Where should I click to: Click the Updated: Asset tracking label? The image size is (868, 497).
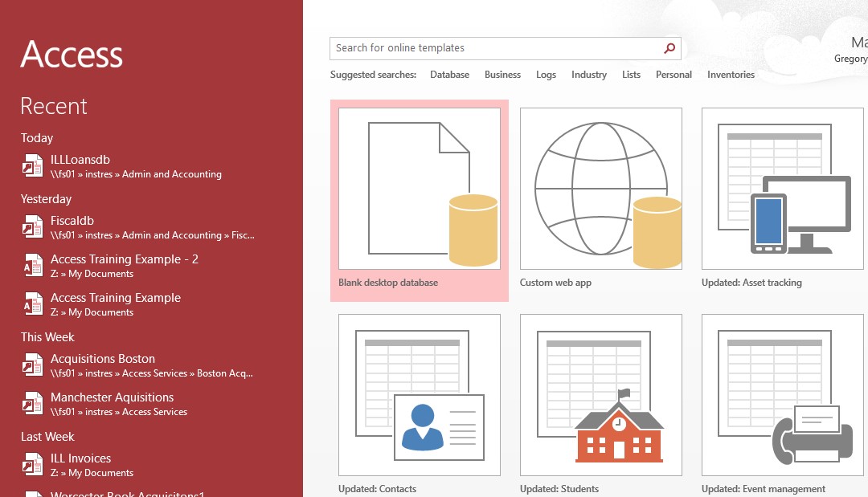tap(751, 283)
